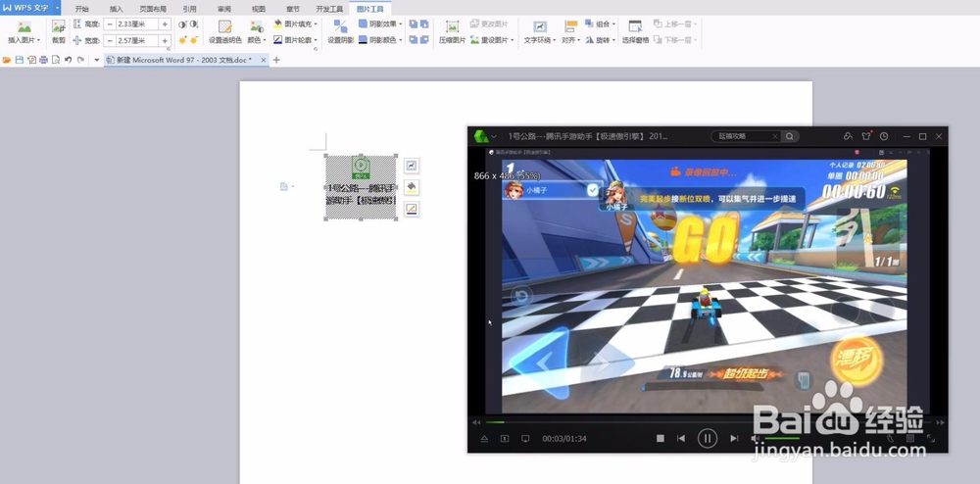Skip to previous video in player
The image size is (980, 484).
[x=681, y=438]
